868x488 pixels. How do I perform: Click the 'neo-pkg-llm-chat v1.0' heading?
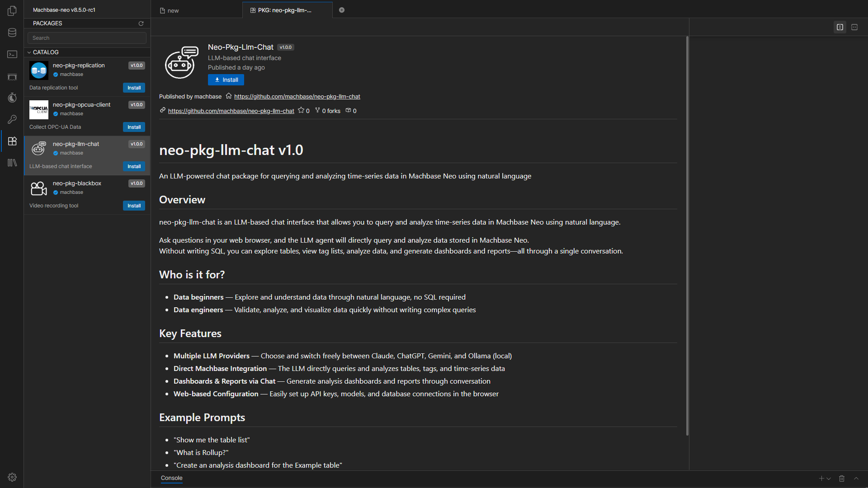(231, 150)
